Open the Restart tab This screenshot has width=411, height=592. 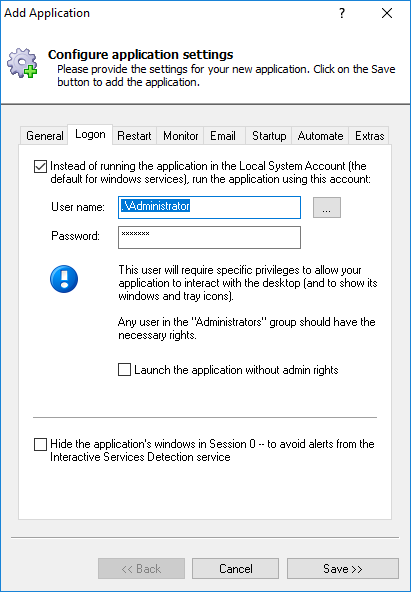click(134, 136)
